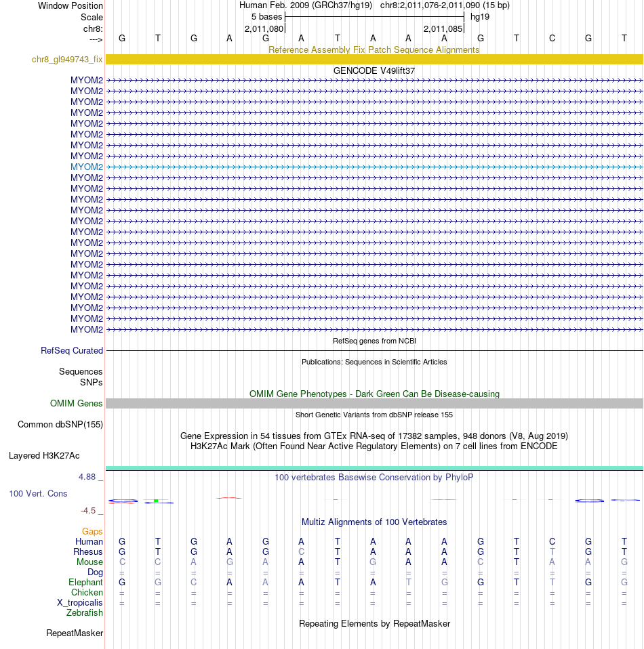Click the -4.5 lower PhyloP scale value
This screenshot has width=644, height=649.
tap(88, 511)
